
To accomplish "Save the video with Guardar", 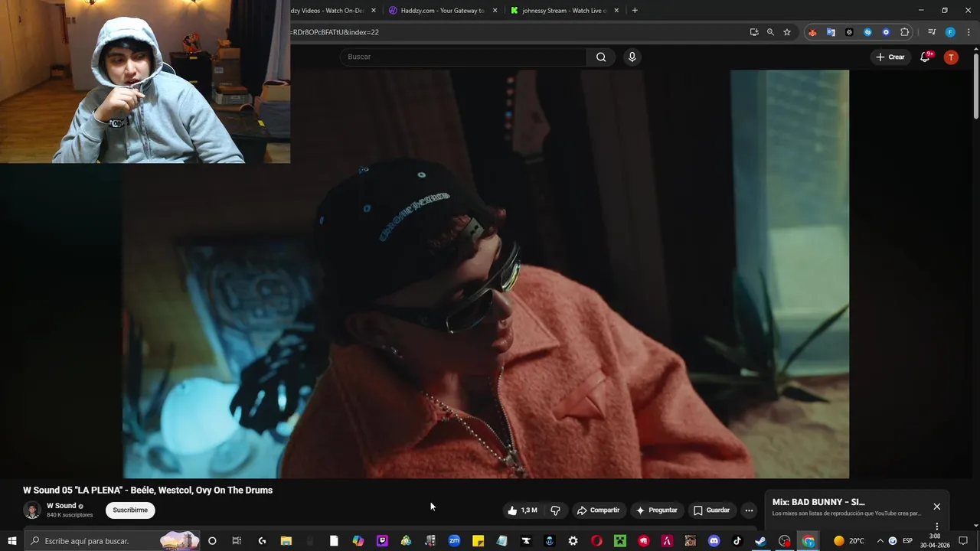I will click(x=711, y=510).
